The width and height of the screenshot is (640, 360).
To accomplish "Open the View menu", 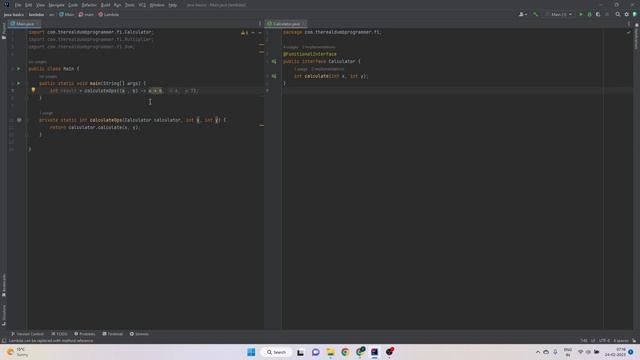I will [40, 5].
